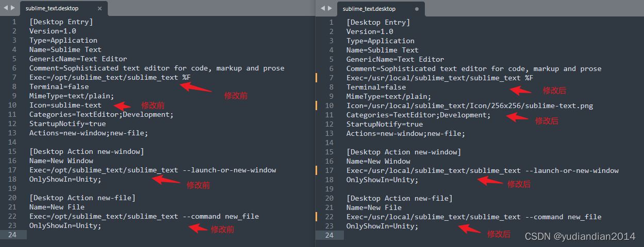Viewport: 644px width, 247px height.
Task: Click Name=New Window in the right pane
Action: tap(378, 161)
